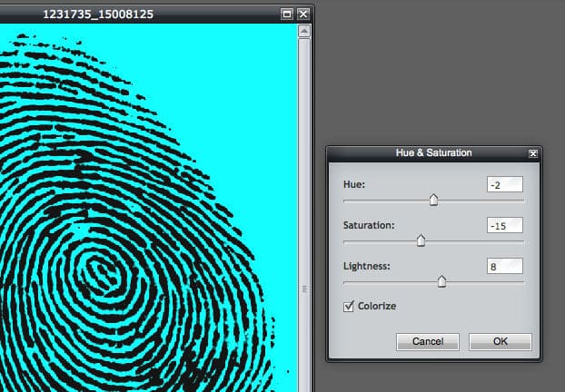Click the vertical scrollbar grip in image window
The height and width of the screenshot is (392, 565).
[x=304, y=289]
